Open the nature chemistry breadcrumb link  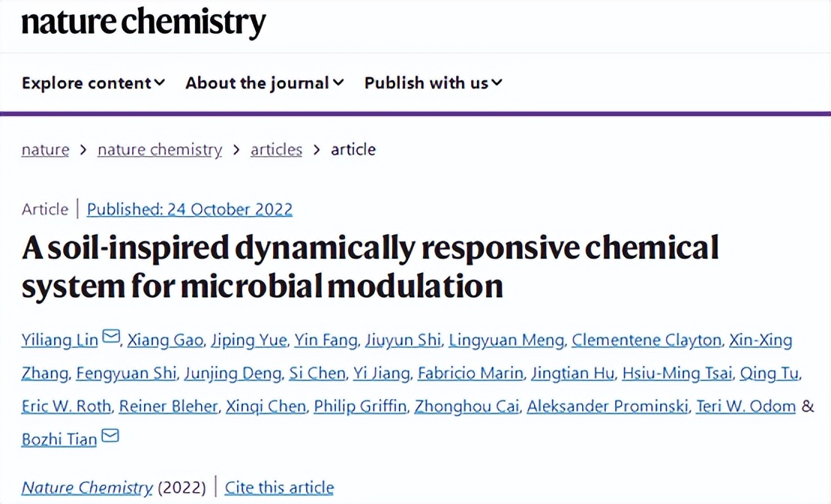(160, 150)
